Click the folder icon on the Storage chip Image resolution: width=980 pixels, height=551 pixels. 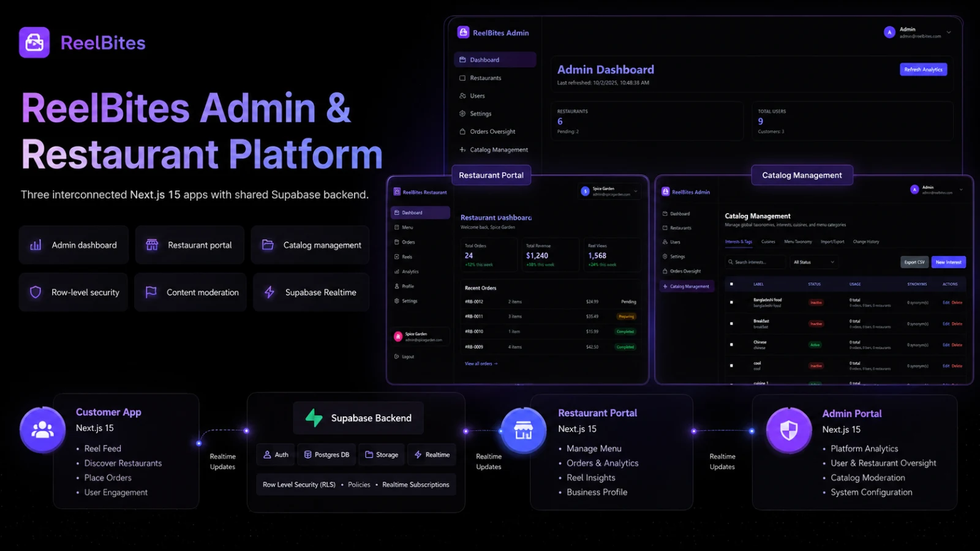point(369,455)
